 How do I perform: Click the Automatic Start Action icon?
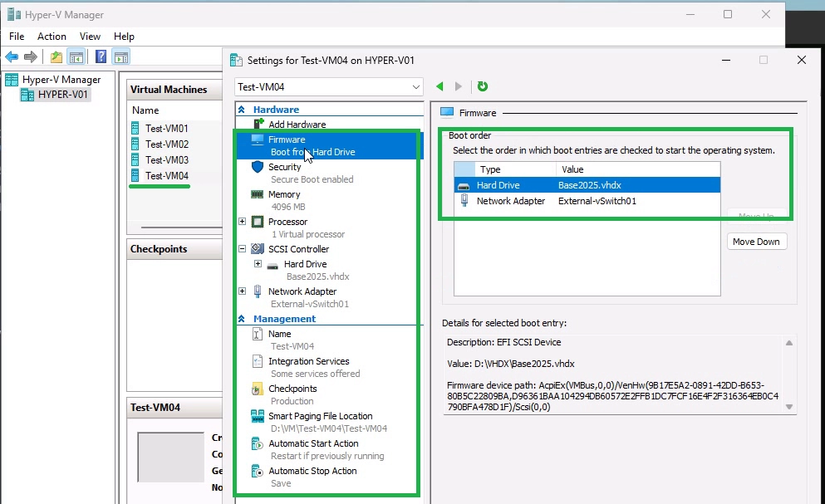click(x=258, y=443)
